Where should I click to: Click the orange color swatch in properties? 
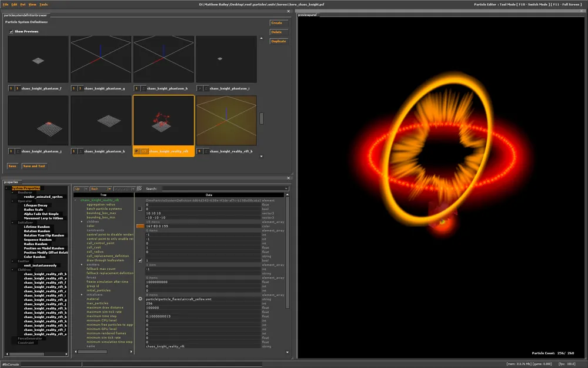pos(140,226)
